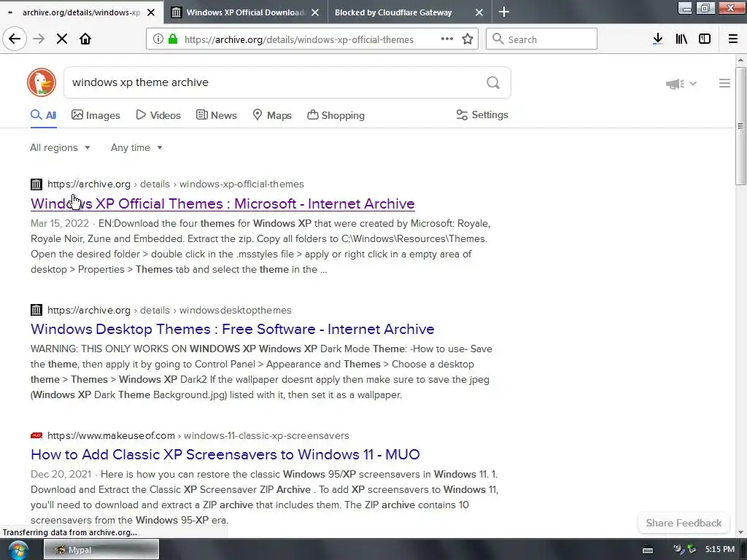
Task: Close the Blocked by Cloudflare Gateway tab
Action: click(479, 12)
